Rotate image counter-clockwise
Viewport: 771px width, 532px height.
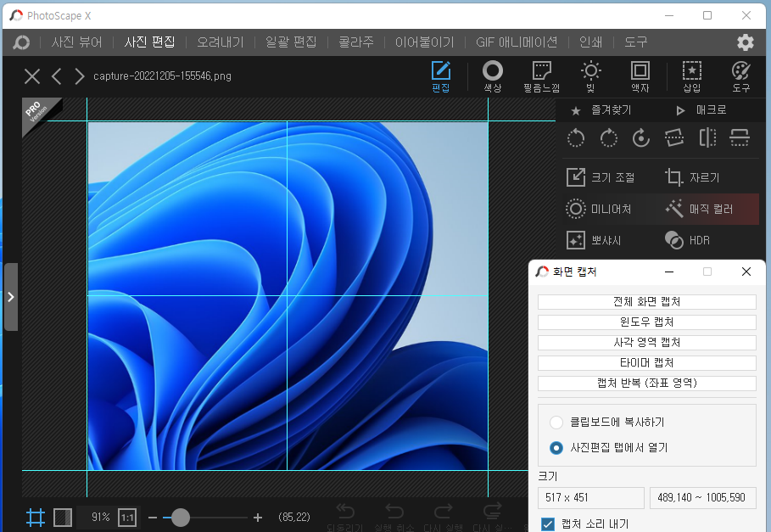pyautogui.click(x=576, y=138)
